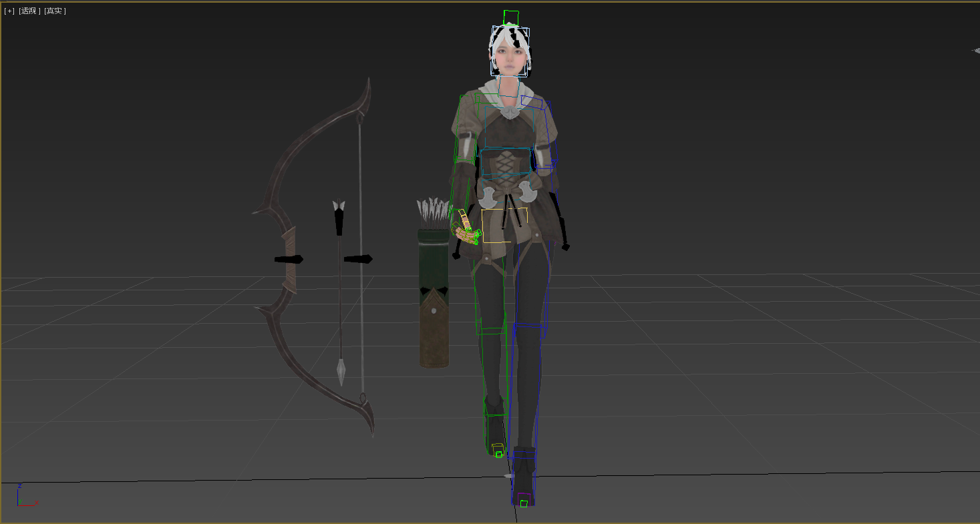Viewport: 980px width, 524px height.
Task: Select the character's face mesh
Action: (510, 61)
